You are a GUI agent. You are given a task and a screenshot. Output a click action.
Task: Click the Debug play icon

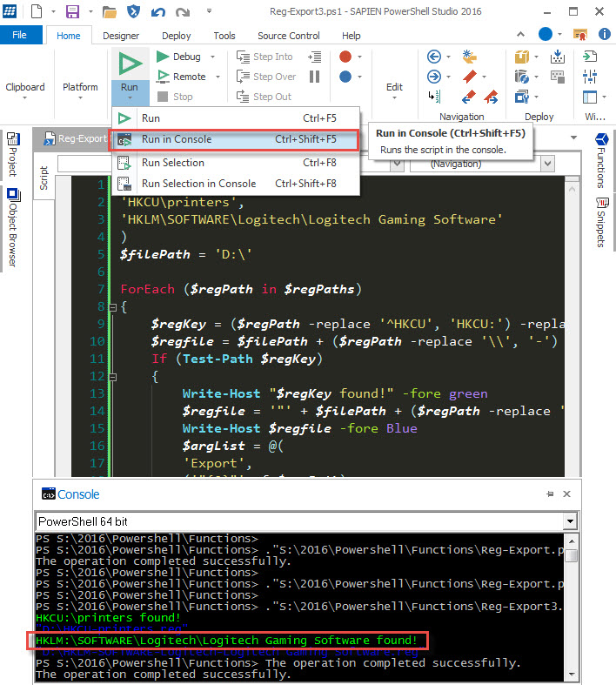pyautogui.click(x=163, y=57)
